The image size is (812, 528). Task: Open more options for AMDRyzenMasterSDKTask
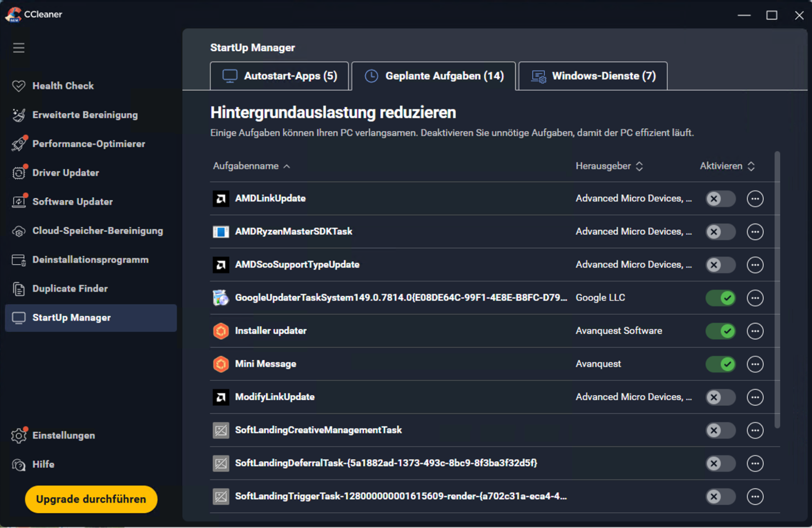click(755, 232)
